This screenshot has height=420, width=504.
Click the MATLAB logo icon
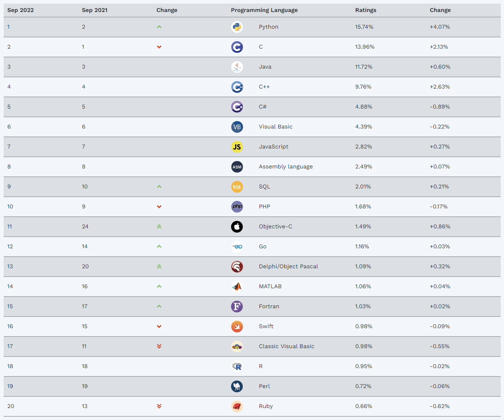click(x=237, y=286)
